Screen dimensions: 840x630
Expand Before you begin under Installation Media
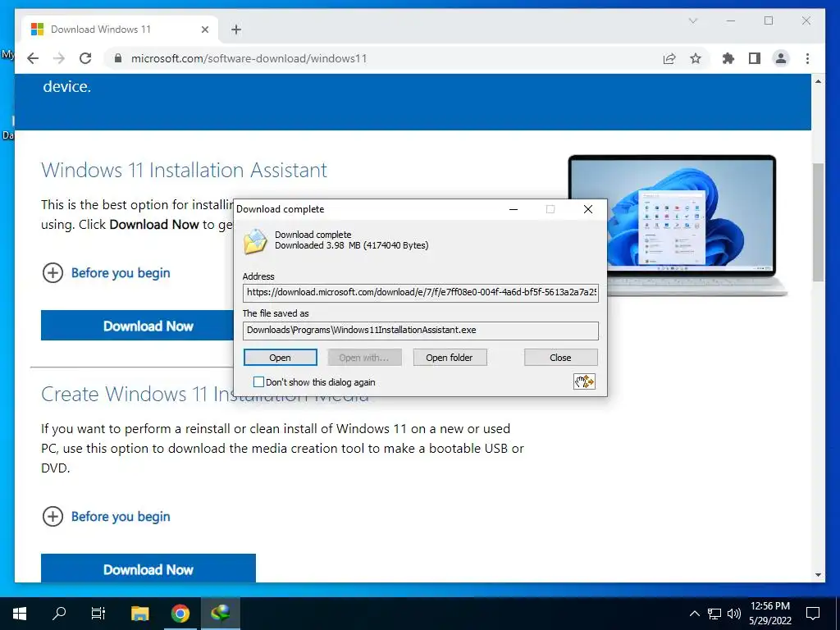(106, 517)
